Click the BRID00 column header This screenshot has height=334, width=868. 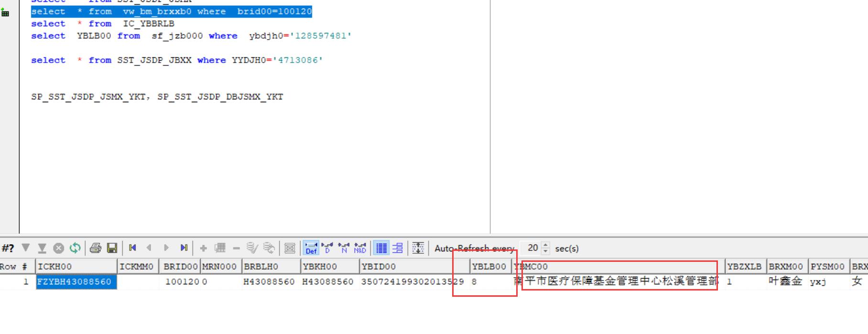pyautogui.click(x=180, y=267)
